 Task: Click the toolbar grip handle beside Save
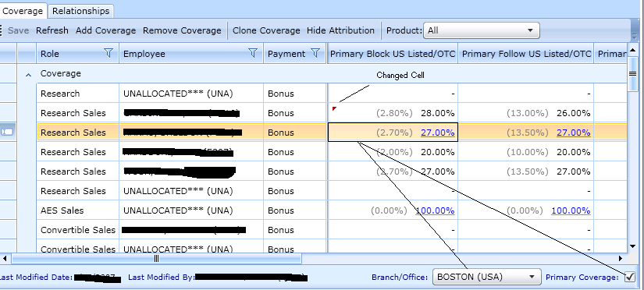tap(2, 30)
